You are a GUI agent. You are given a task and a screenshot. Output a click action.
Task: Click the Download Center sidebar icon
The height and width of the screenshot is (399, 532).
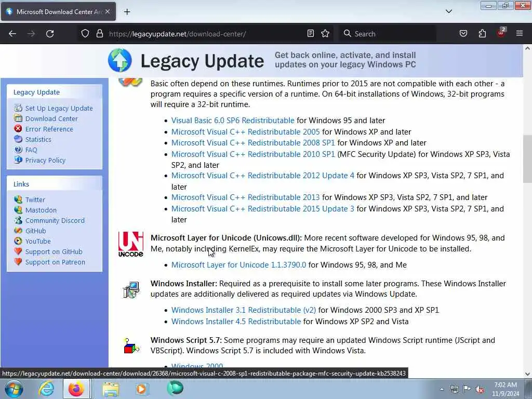pyautogui.click(x=18, y=118)
